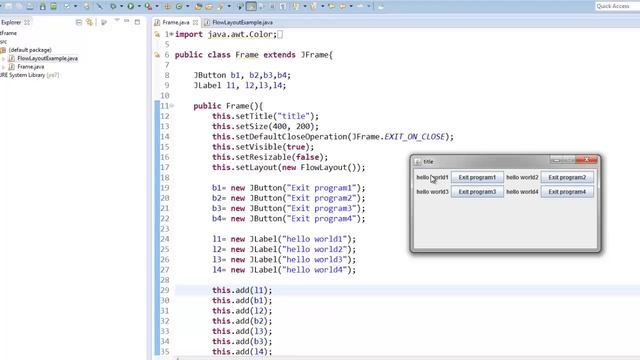
Task: Click the 'public class Frame extends JFrame' line
Action: [x=253, y=55]
